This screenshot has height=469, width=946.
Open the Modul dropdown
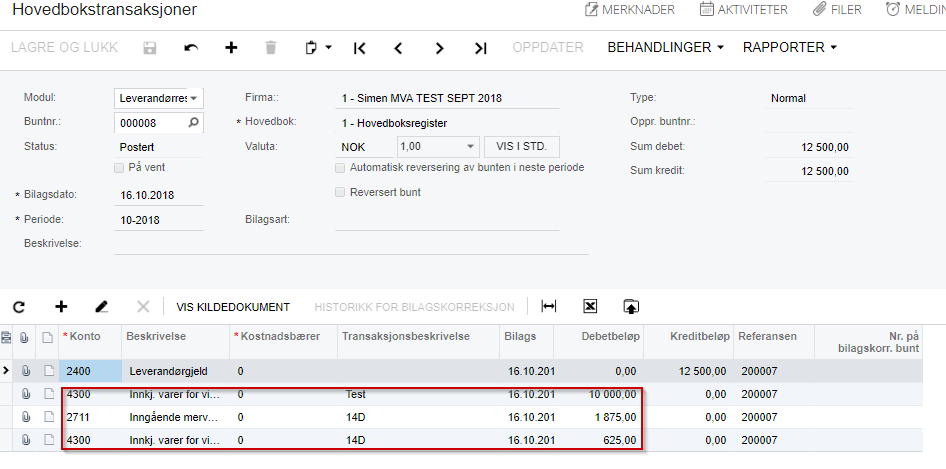point(196,98)
